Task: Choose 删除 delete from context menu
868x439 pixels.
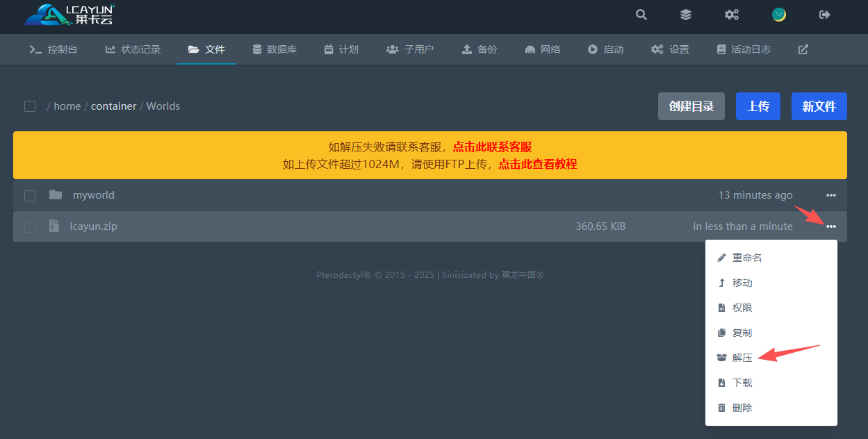Action: point(771,408)
